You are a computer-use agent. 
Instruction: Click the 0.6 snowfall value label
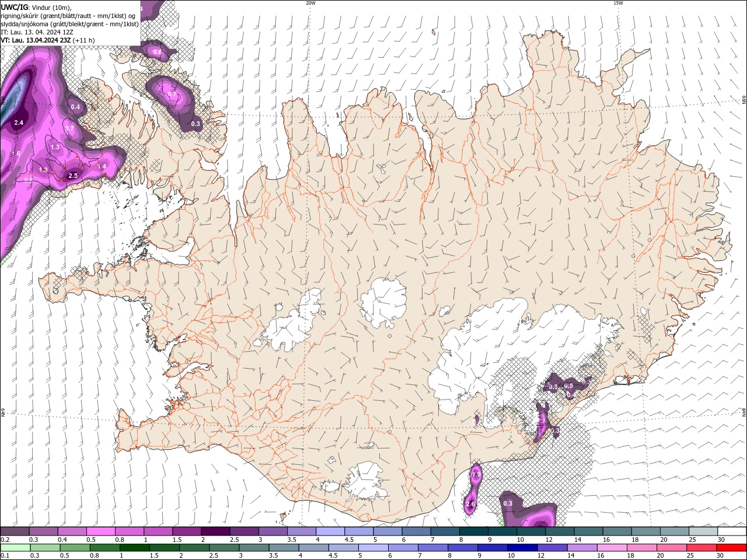(x=157, y=52)
